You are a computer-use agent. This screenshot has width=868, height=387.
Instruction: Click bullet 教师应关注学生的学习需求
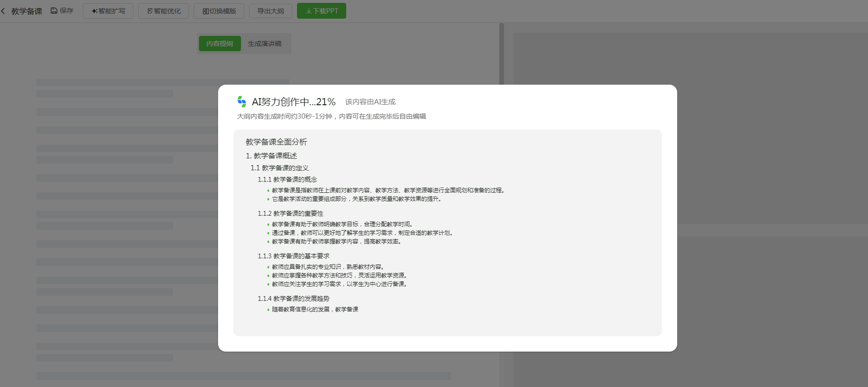(x=340, y=284)
